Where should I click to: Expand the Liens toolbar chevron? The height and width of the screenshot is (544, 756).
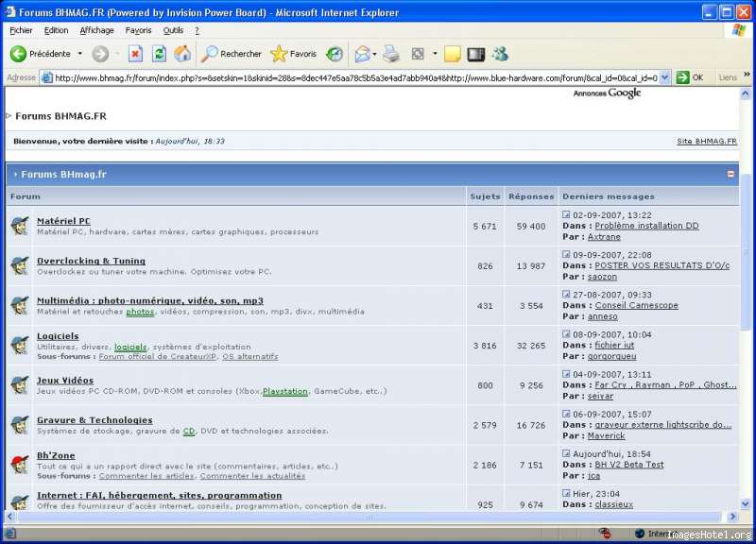[747, 75]
